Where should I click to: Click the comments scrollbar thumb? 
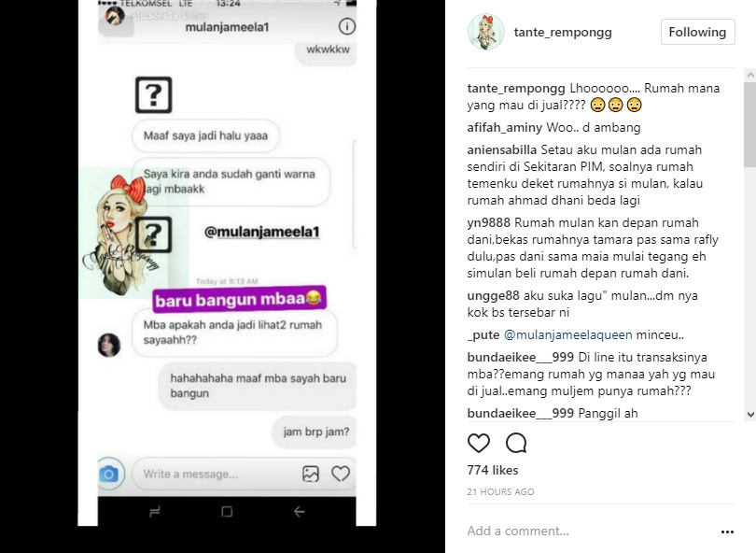point(750,124)
